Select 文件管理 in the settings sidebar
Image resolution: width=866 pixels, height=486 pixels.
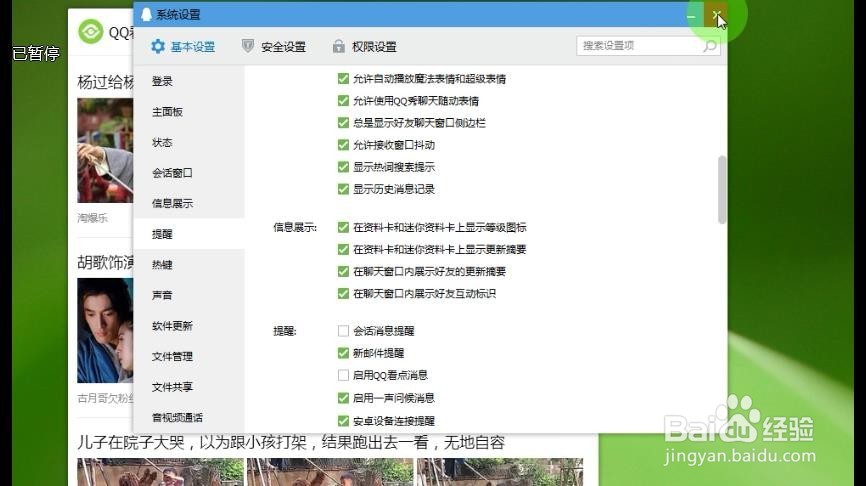tap(189, 356)
